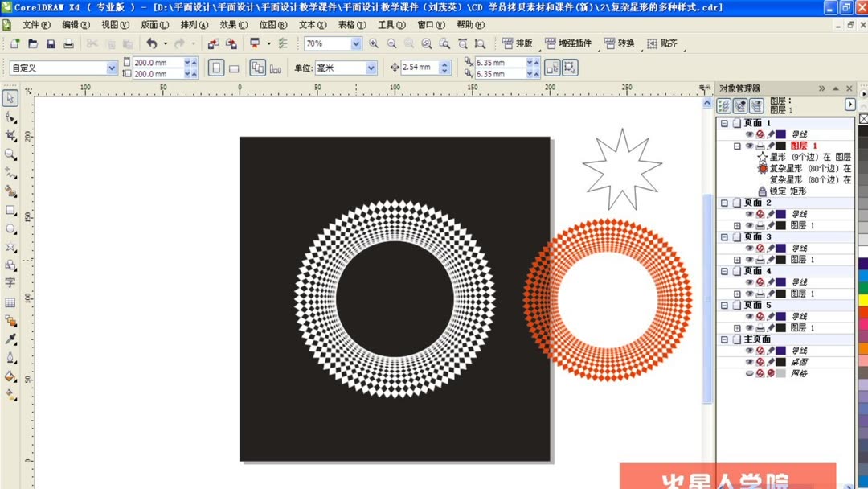Select the Ellipse tool

(x=10, y=228)
